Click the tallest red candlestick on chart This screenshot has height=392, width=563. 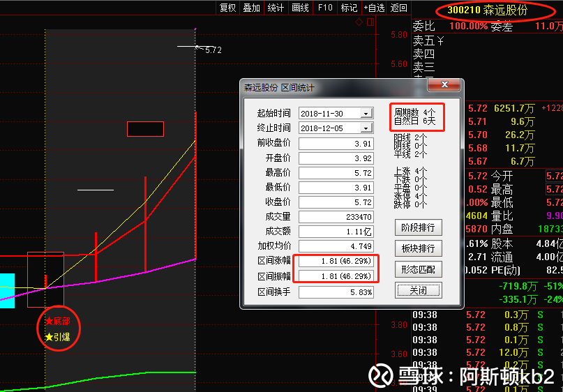coord(195,186)
